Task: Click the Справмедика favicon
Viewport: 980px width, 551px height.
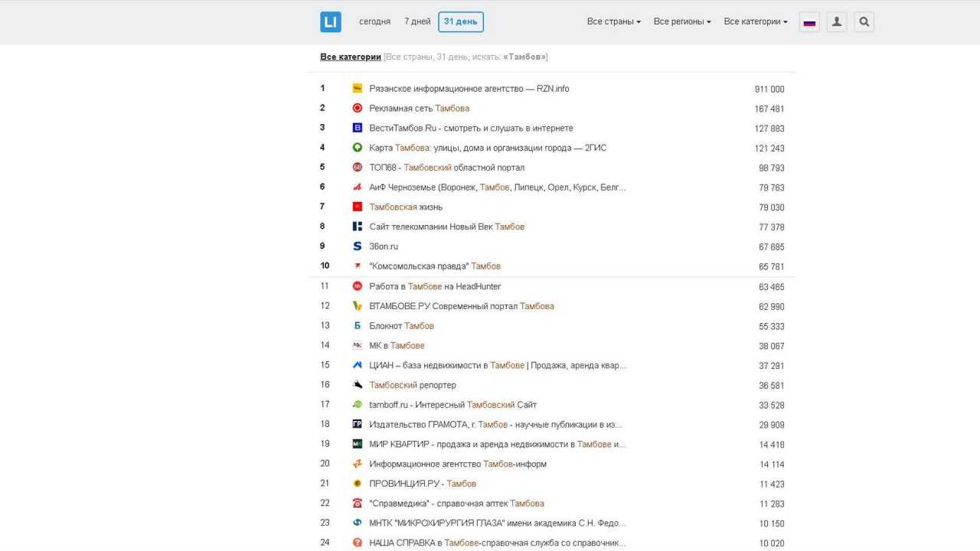Action: [x=357, y=504]
